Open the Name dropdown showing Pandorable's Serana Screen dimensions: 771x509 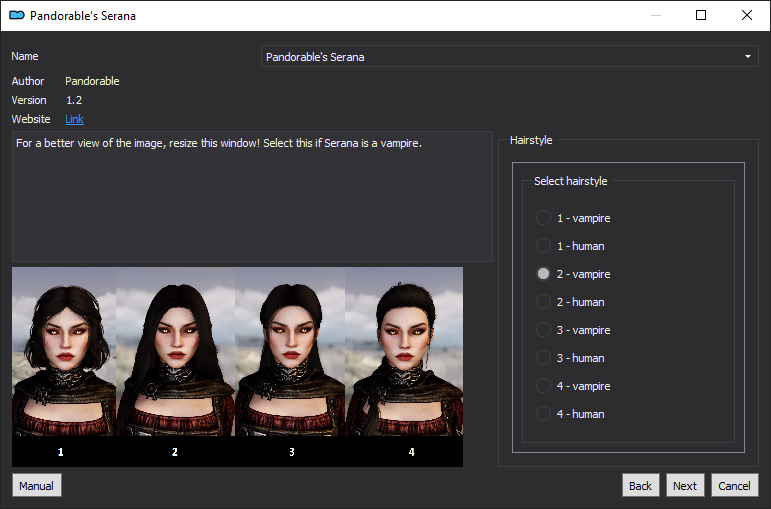[509, 57]
